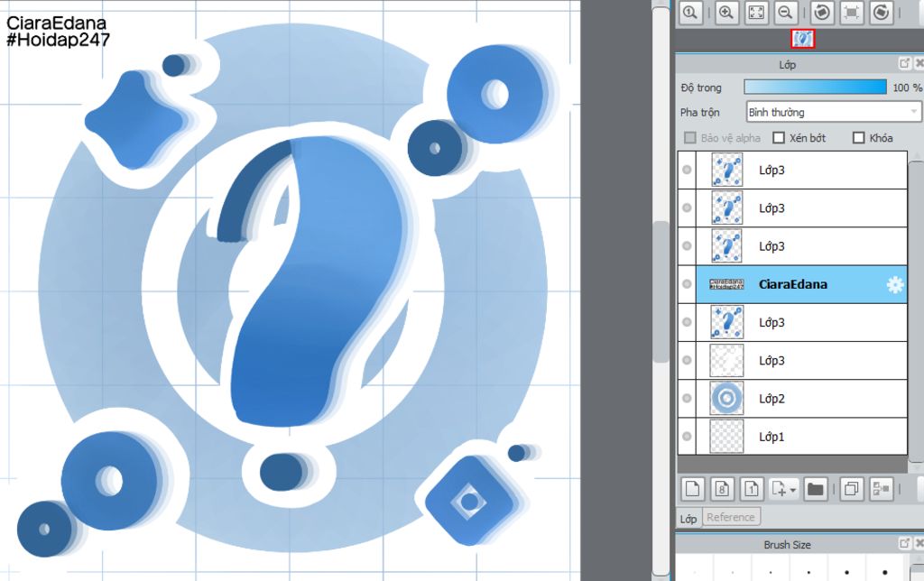
Task: Click the 100 % opacity value
Action: [907, 88]
